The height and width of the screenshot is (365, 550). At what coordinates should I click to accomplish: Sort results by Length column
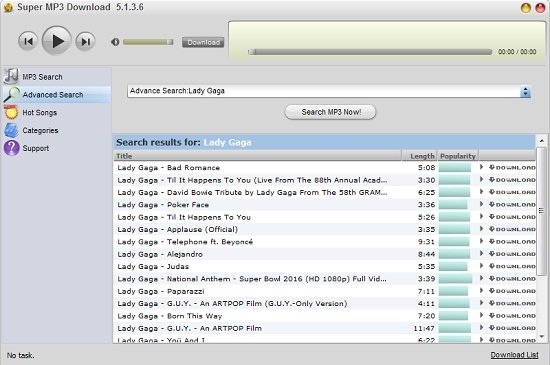(x=420, y=156)
